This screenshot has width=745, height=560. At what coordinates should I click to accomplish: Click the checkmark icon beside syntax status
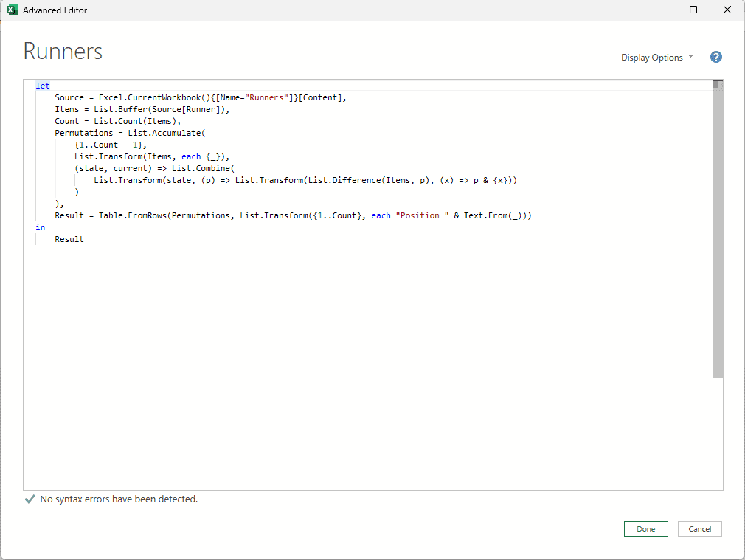pos(30,499)
